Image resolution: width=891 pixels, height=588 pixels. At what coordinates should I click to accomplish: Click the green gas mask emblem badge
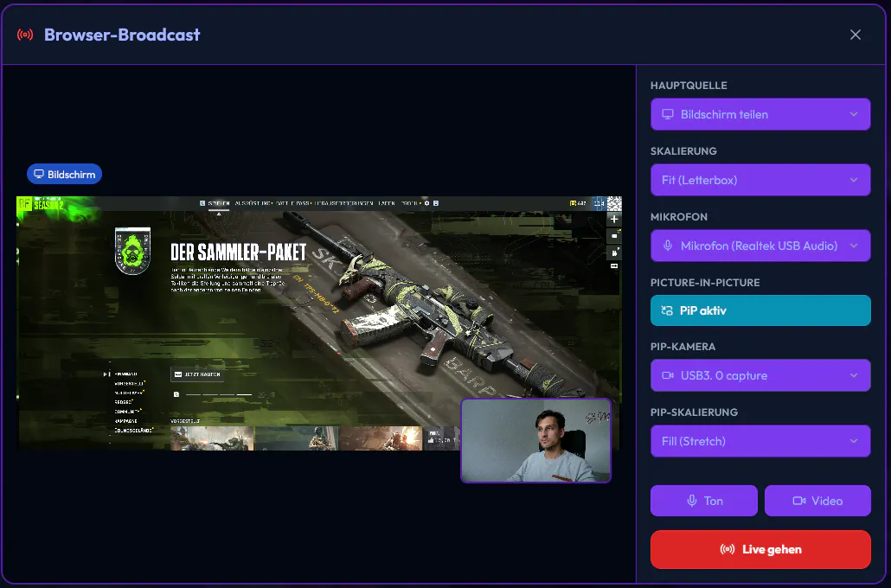(x=132, y=251)
